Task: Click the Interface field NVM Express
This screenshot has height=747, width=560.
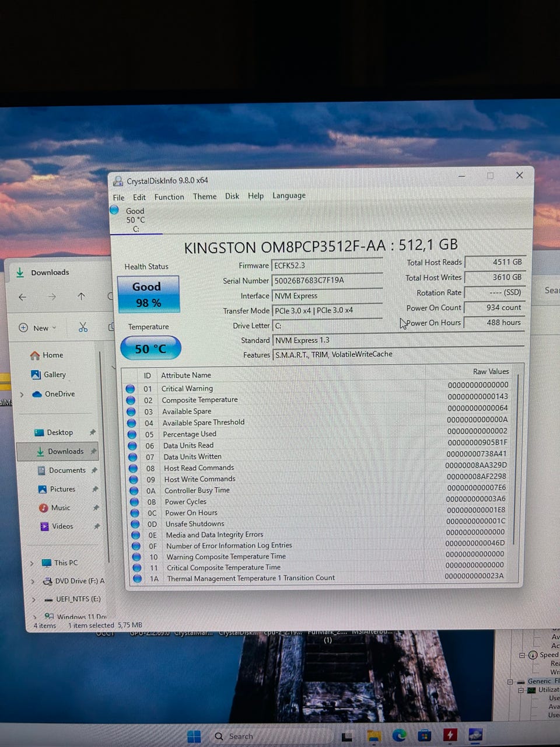Action: [x=327, y=295]
